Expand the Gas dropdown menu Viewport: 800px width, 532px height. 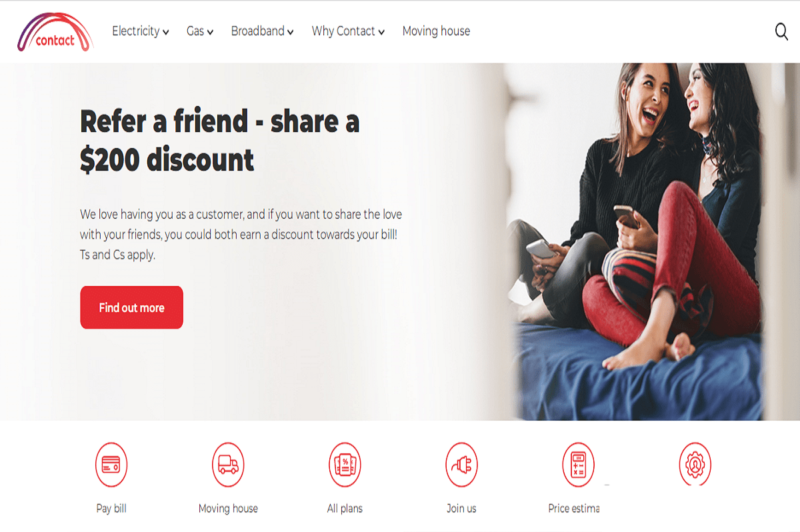click(200, 31)
